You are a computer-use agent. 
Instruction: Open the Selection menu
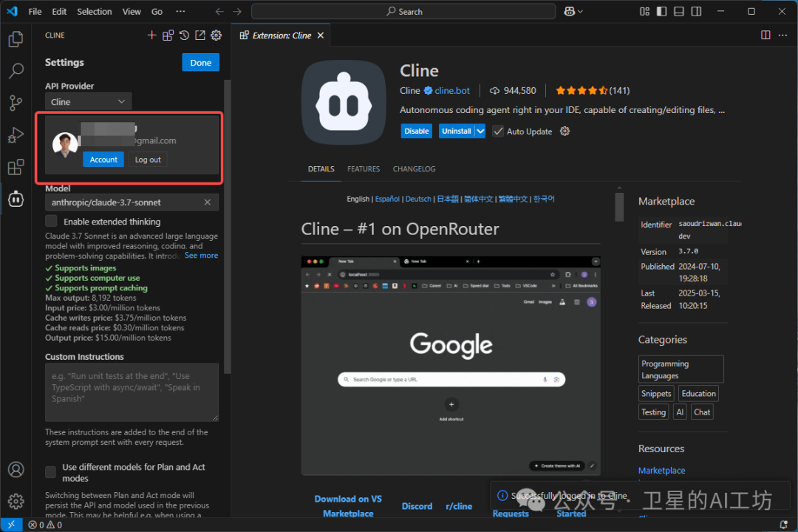click(94, 11)
